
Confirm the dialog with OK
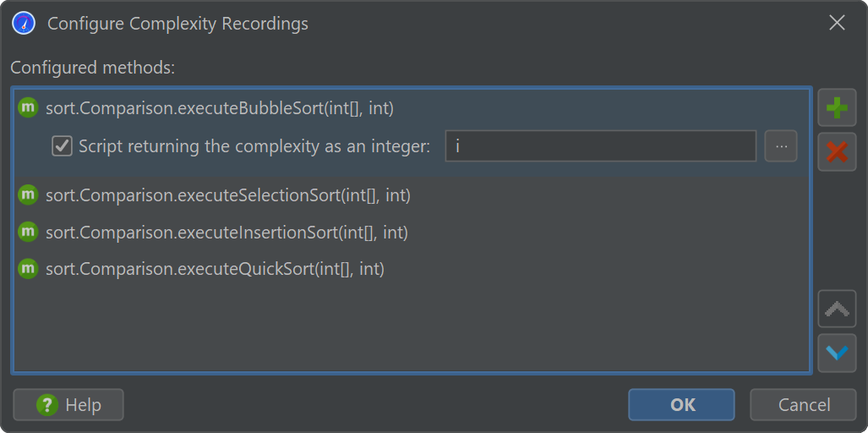[681, 405]
